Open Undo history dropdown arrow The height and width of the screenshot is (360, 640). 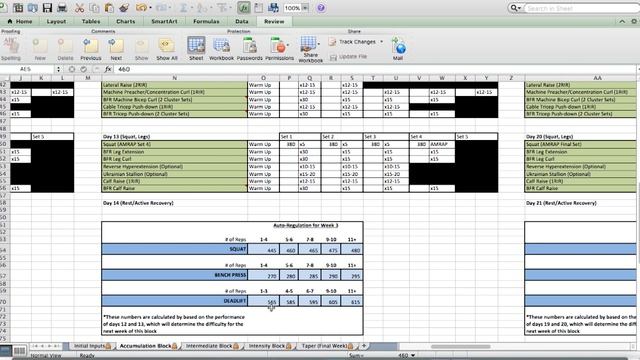151,8
